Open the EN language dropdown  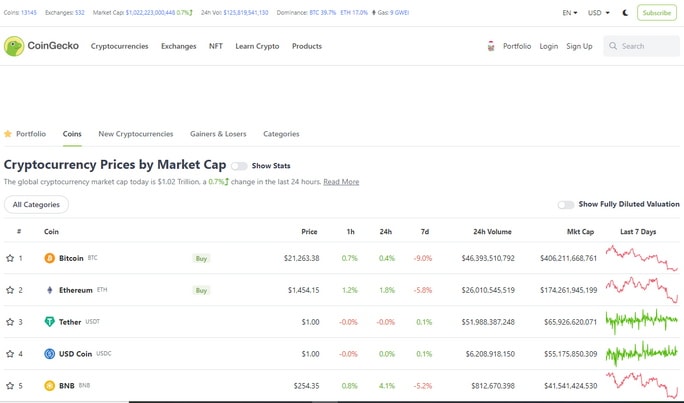570,13
